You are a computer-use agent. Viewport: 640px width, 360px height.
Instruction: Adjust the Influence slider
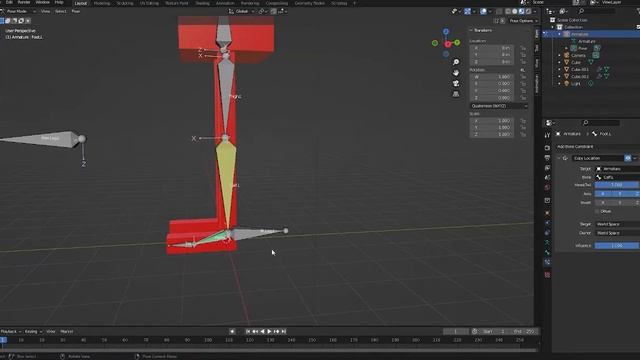pyautogui.click(x=617, y=246)
